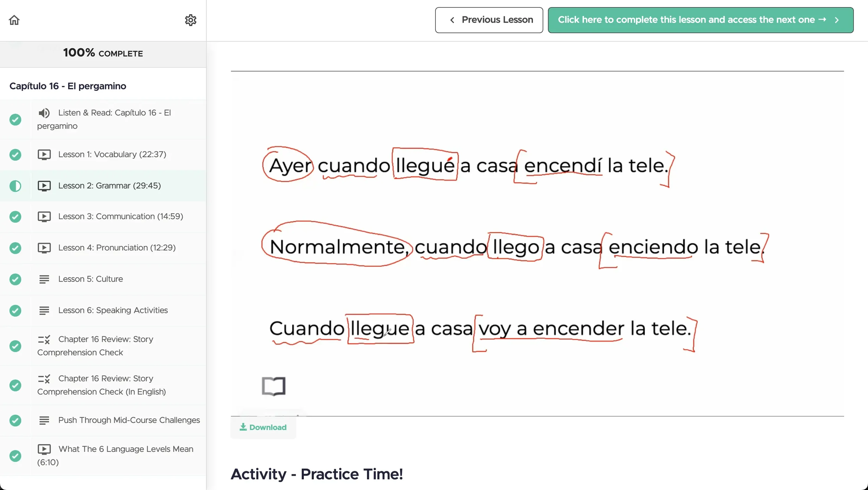The width and height of the screenshot is (868, 490).
Task: Select the quiz icon for Chapter 16 Review
Action: point(44,340)
